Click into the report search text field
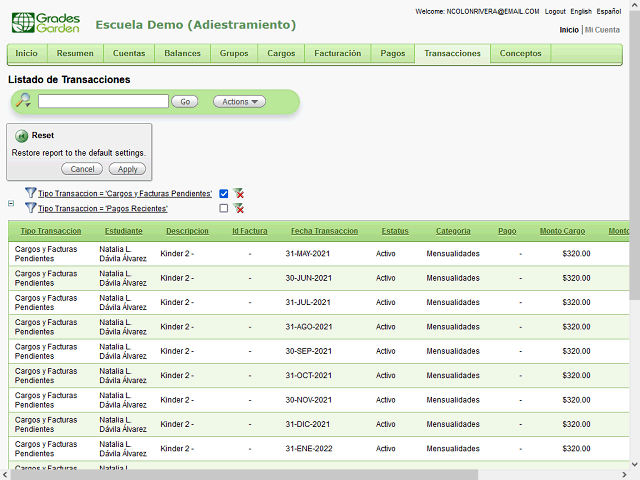 tap(103, 101)
